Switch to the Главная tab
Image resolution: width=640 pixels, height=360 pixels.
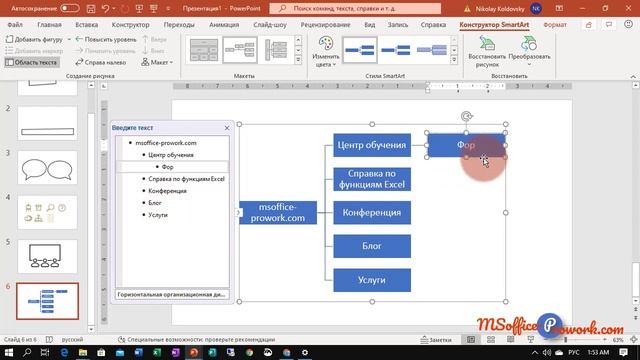pos(49,25)
